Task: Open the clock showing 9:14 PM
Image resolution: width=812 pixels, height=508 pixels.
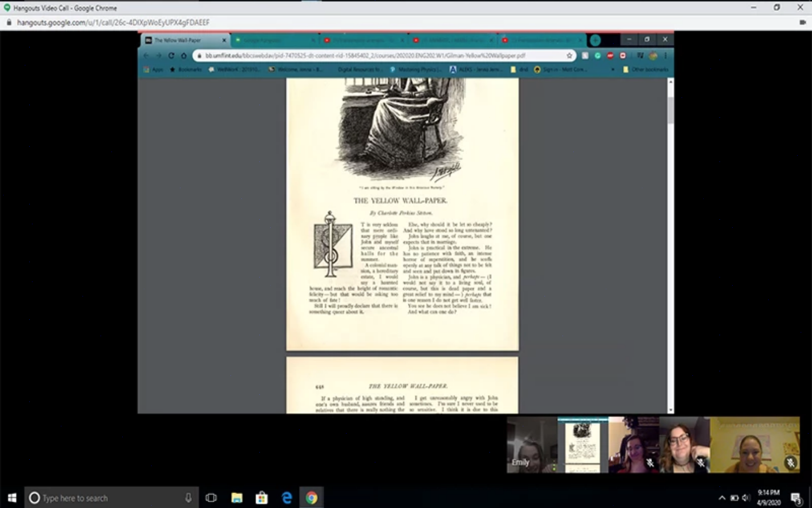Action: 769,498
